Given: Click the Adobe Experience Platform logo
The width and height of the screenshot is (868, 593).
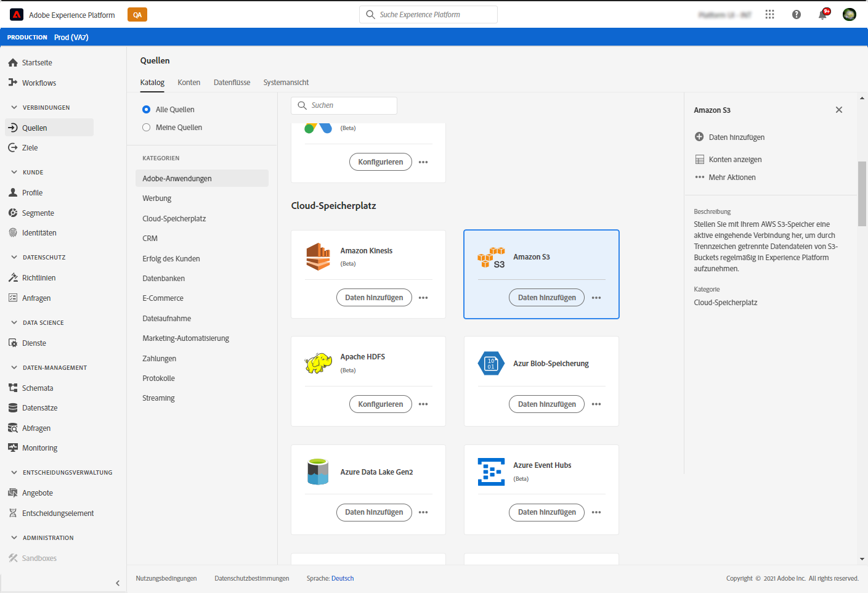Looking at the screenshot, I should [17, 15].
